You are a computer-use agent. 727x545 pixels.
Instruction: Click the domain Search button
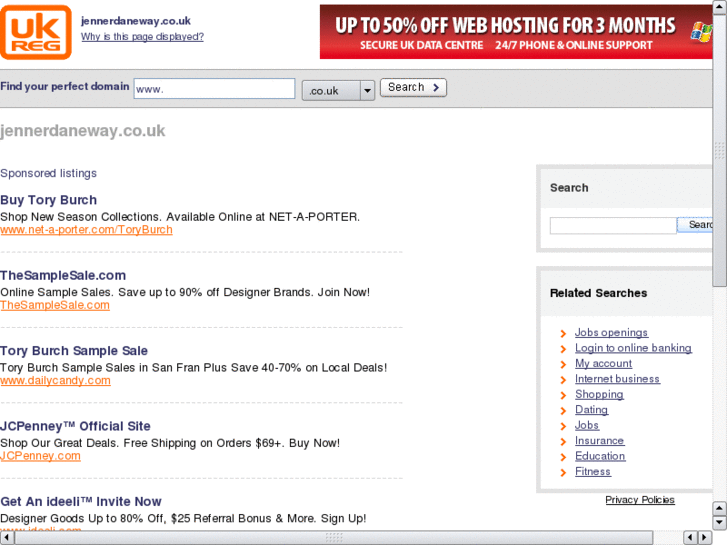(413, 88)
